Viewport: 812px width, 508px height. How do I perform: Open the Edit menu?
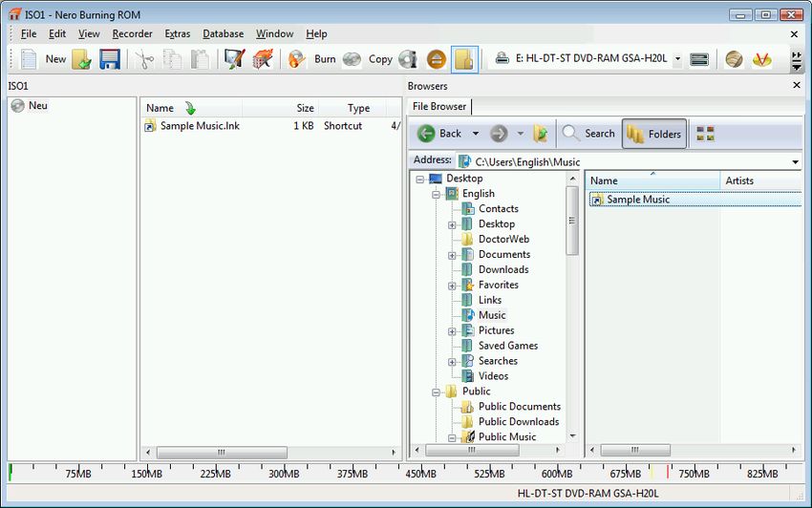pyautogui.click(x=57, y=33)
